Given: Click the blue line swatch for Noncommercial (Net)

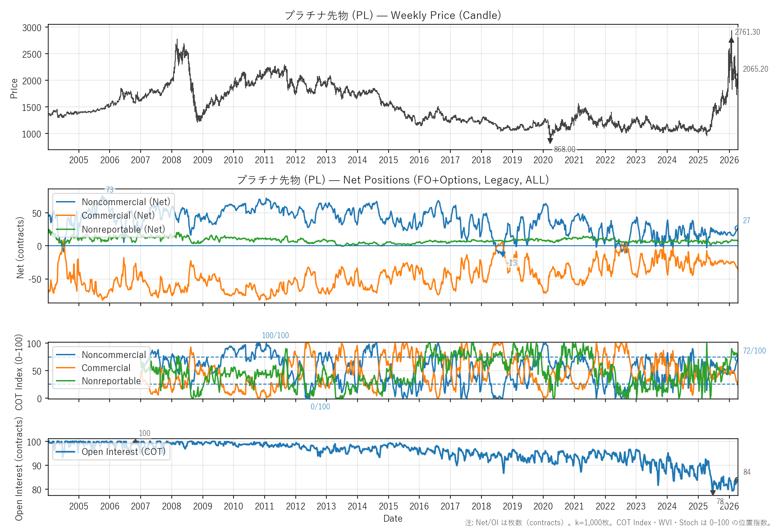Looking at the screenshot, I should [x=65, y=202].
